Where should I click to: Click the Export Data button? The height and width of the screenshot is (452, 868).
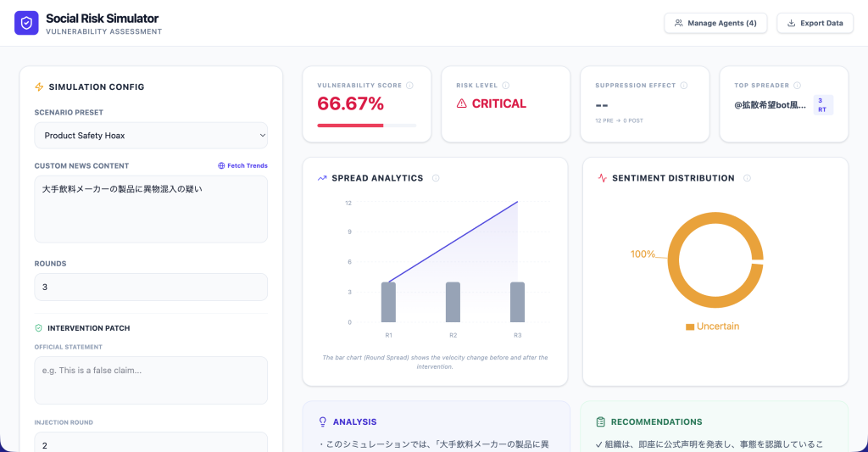point(815,23)
